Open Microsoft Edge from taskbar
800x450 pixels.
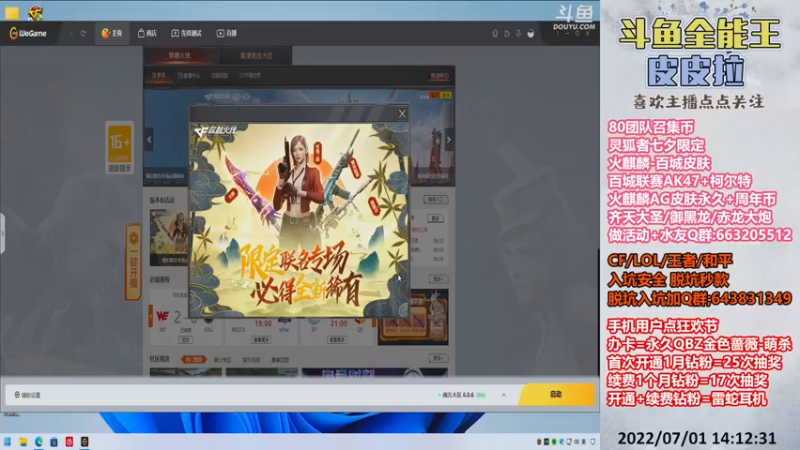click(x=39, y=441)
